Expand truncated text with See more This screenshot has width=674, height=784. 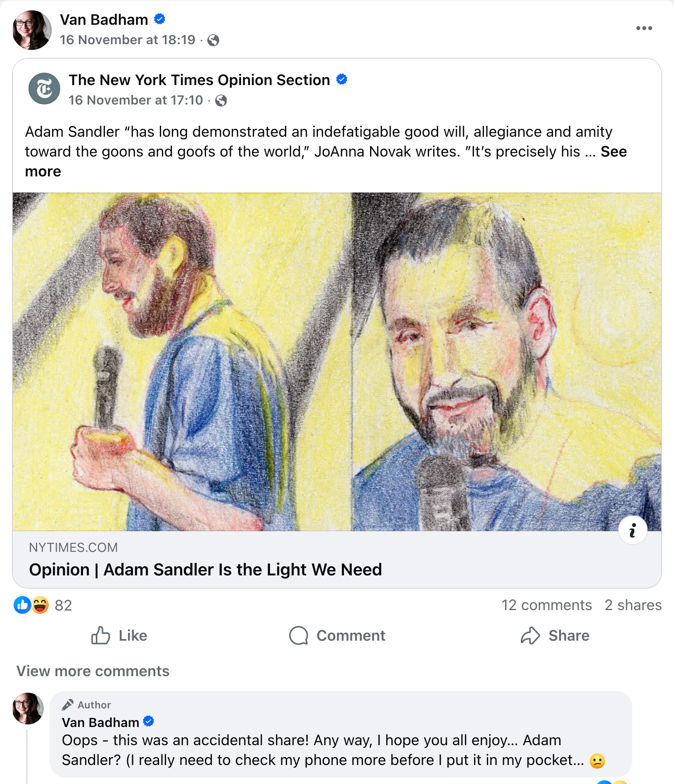click(x=613, y=152)
